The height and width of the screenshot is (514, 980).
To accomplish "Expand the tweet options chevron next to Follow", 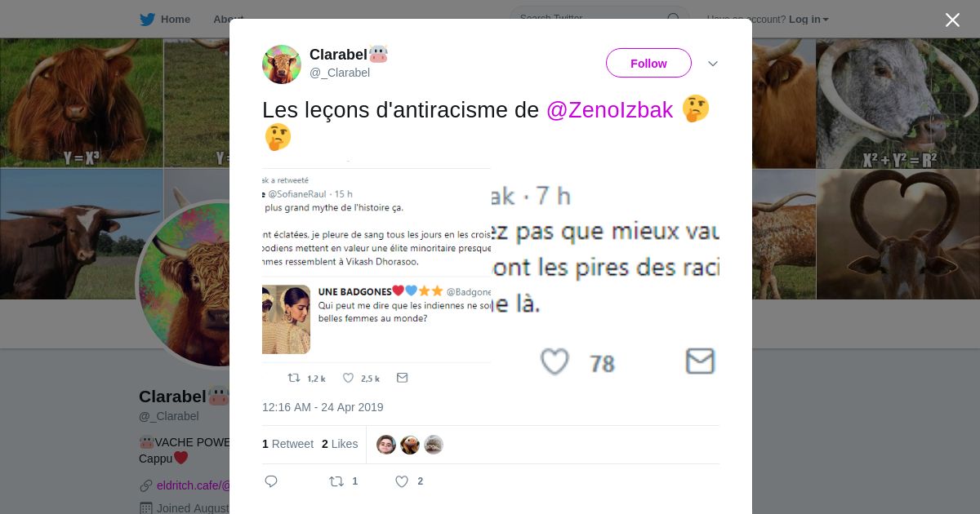I will tap(713, 64).
